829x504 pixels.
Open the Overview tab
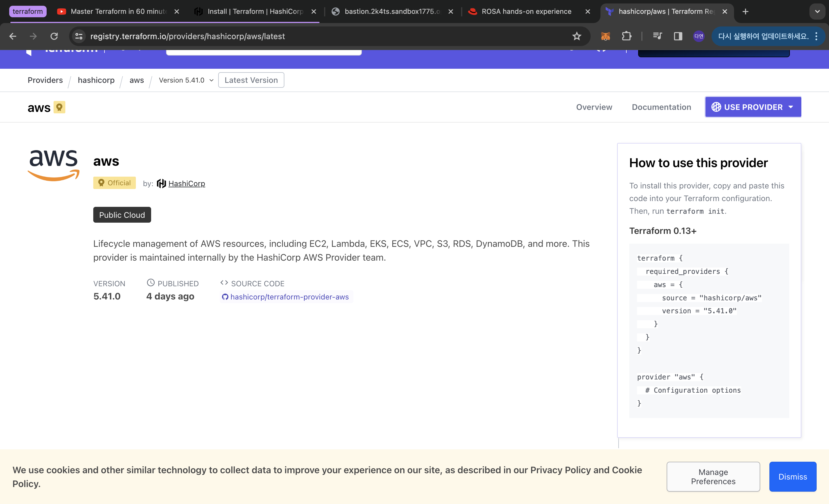tap(594, 107)
